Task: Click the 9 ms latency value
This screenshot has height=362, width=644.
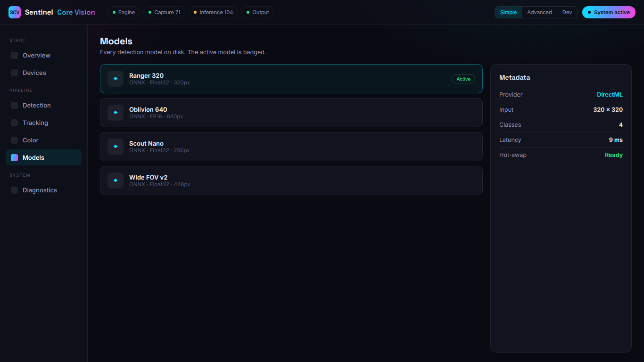Action: click(616, 140)
